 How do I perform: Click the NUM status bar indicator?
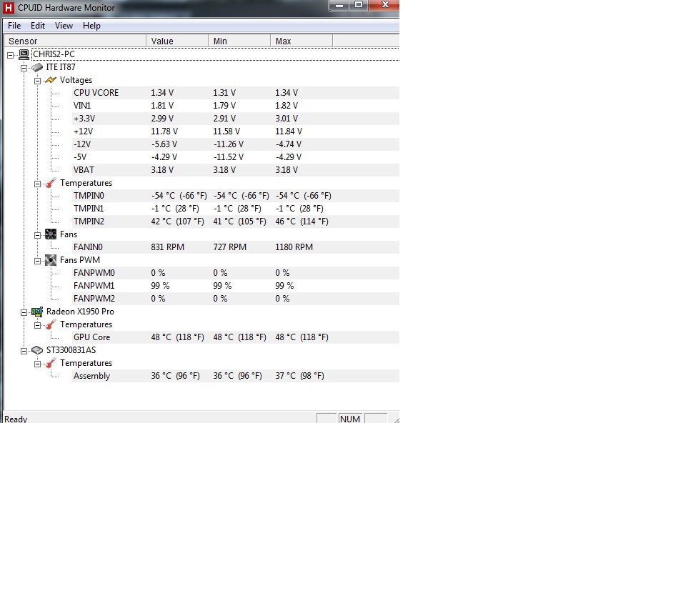[x=350, y=419]
